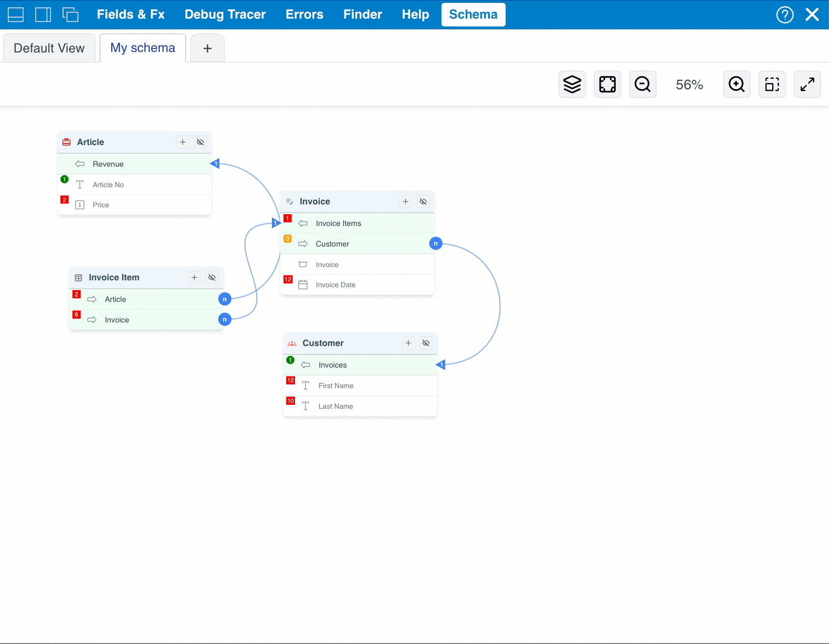
Task: Zoom out of the schema
Action: tap(643, 84)
